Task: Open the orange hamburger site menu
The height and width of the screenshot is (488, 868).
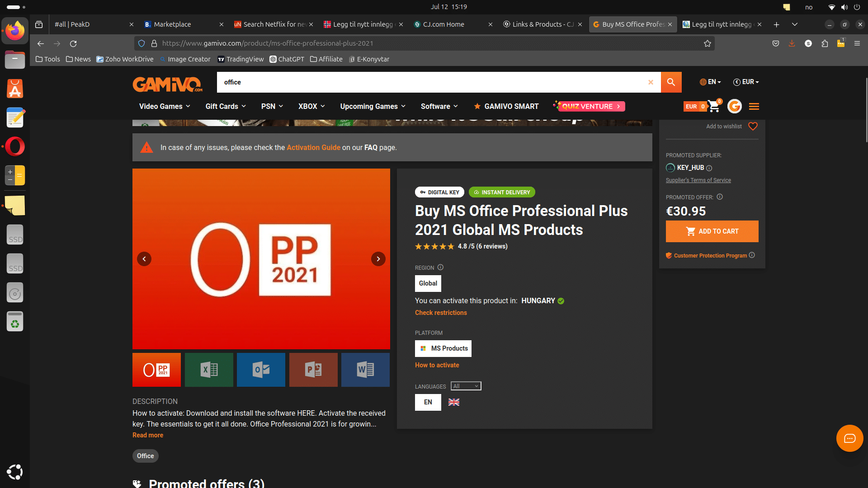Action: click(x=754, y=107)
